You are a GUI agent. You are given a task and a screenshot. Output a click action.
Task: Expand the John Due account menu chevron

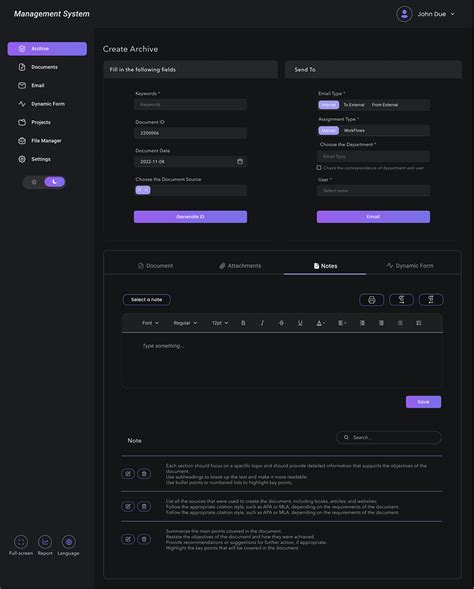point(453,14)
